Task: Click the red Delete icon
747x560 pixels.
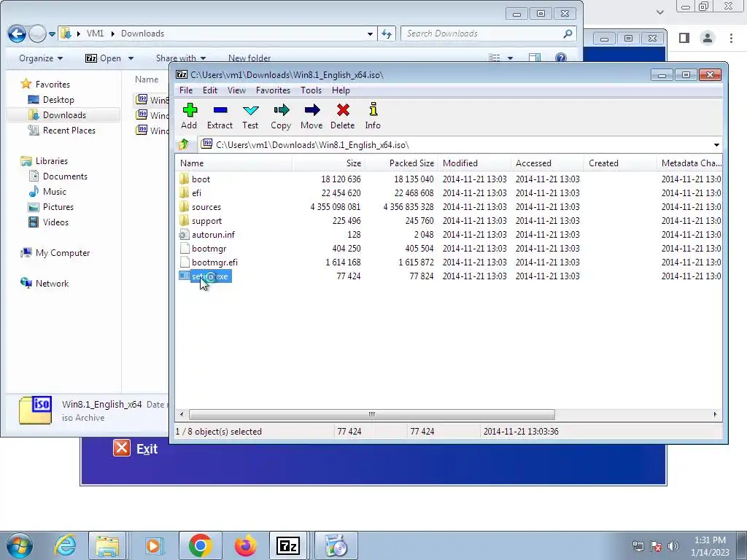Action: coord(343,116)
